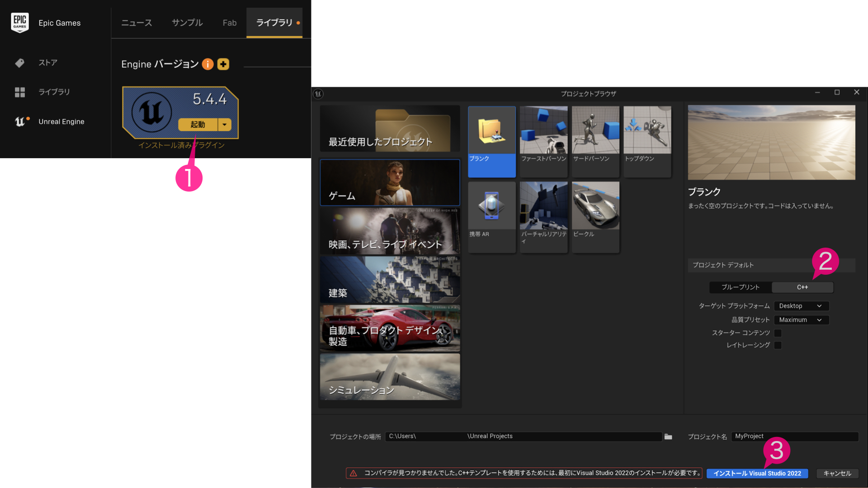Image resolution: width=868 pixels, height=488 pixels.
Task: Choose the サードパーソン template
Action: point(595,141)
